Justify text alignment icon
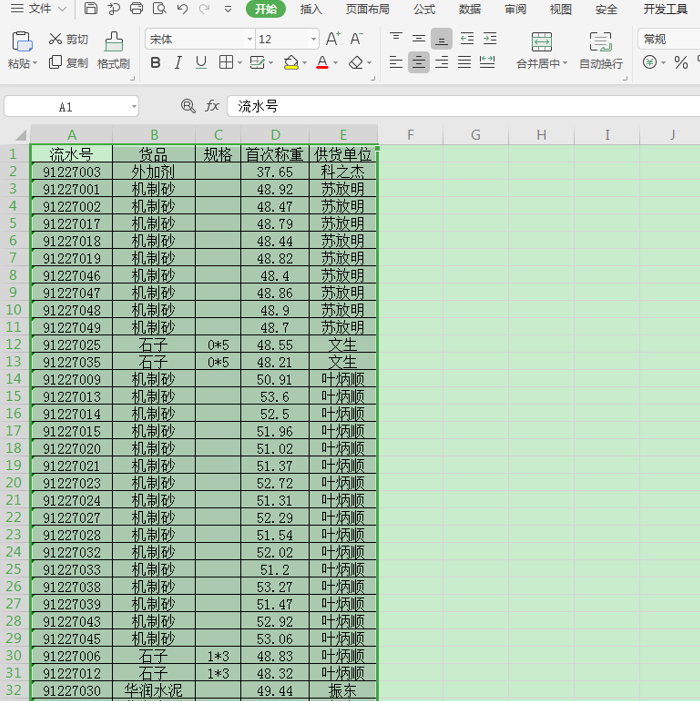This screenshot has width=700, height=701. point(464,62)
